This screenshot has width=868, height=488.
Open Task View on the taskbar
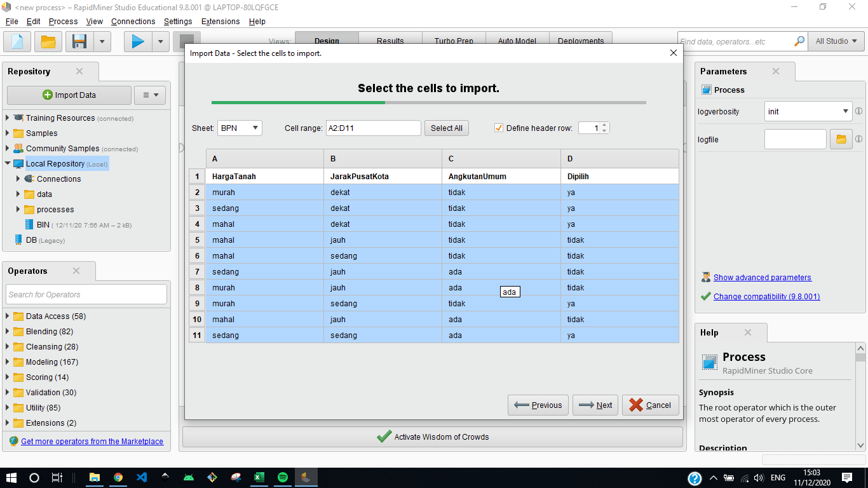[57, 477]
